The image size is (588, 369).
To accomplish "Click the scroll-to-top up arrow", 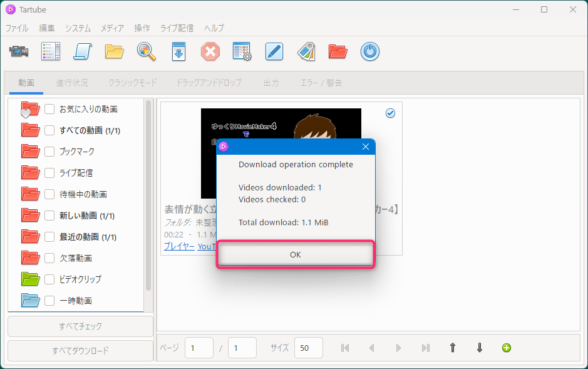I will (x=453, y=348).
